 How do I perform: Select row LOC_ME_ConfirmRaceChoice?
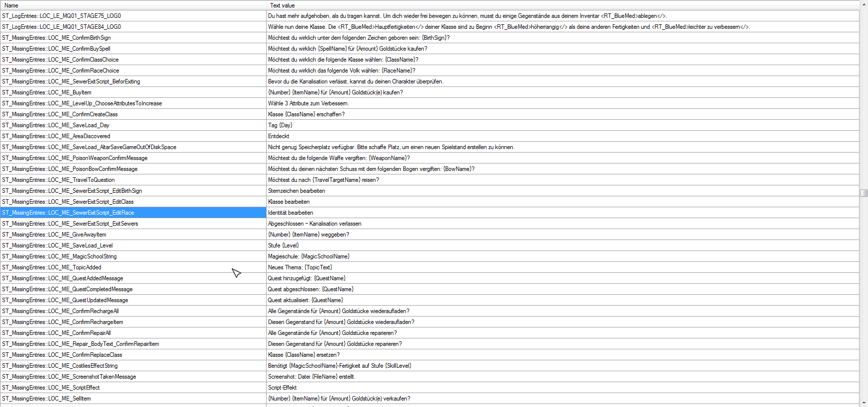(x=430, y=71)
